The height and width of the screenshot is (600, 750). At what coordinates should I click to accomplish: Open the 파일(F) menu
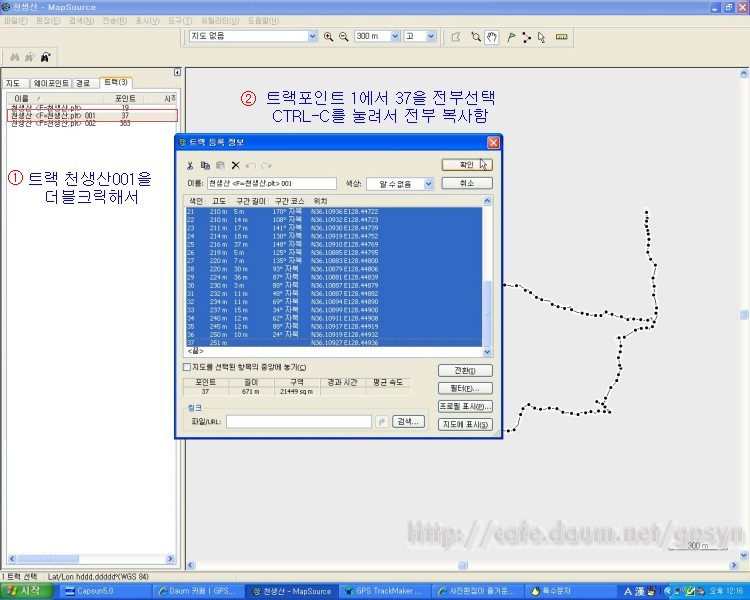pyautogui.click(x=16, y=21)
